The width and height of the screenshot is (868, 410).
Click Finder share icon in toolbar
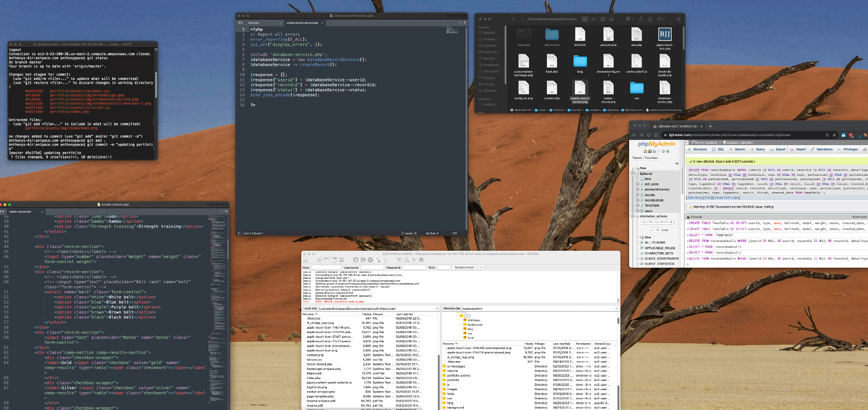pos(641,19)
